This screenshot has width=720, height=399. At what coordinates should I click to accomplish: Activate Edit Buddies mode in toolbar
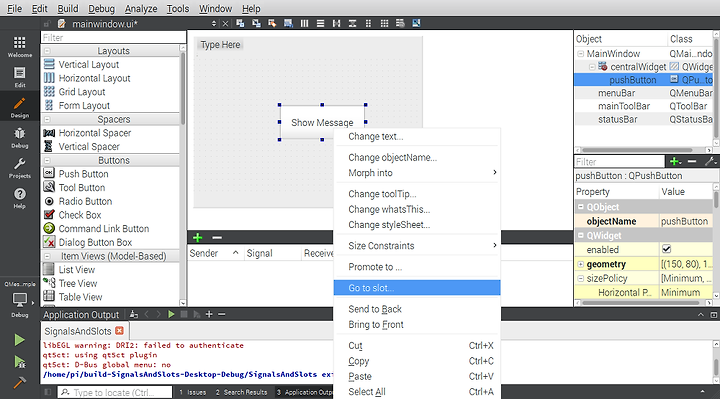coord(272,23)
